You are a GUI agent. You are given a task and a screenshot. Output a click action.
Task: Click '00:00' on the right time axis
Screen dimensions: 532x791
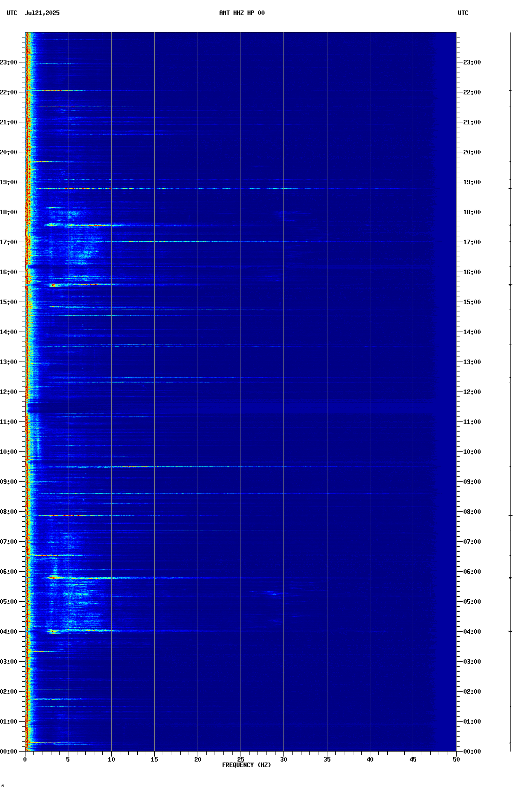[x=472, y=752]
